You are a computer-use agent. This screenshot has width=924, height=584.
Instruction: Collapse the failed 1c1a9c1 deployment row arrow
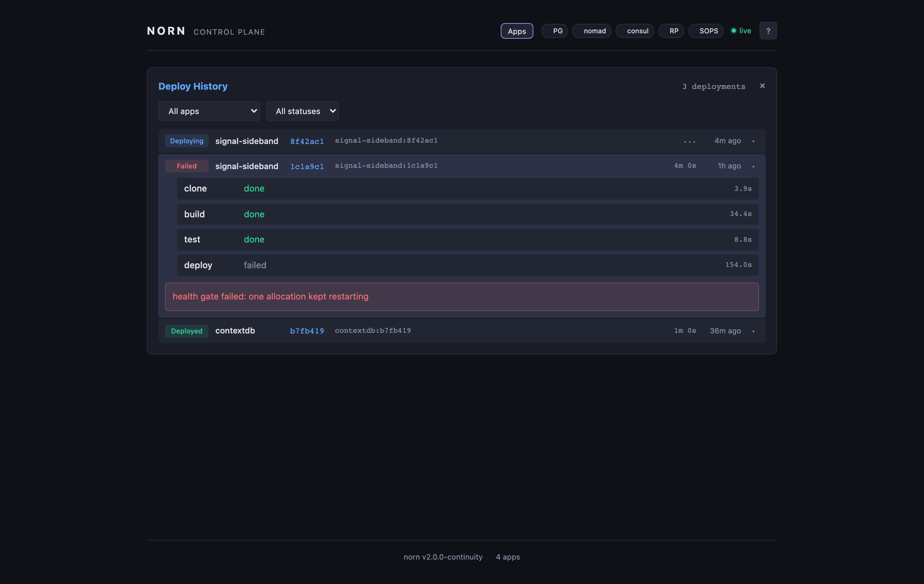click(x=753, y=166)
